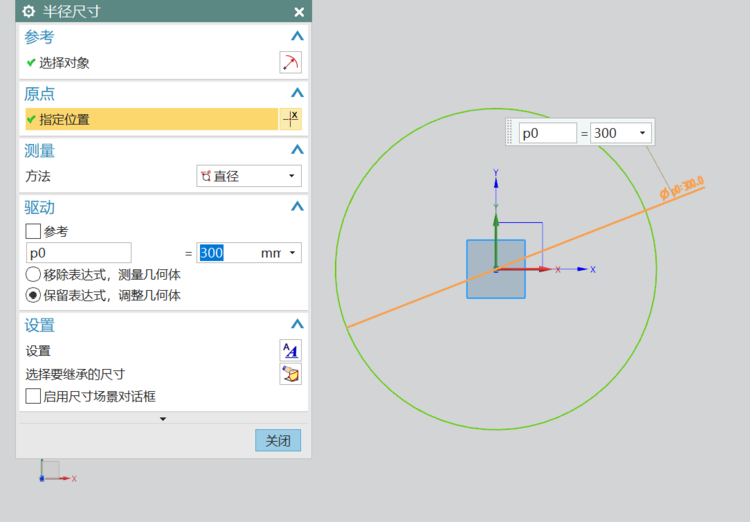This screenshot has height=522, width=750.
Task: Click the p0 name field in dialog
Action: point(79,253)
